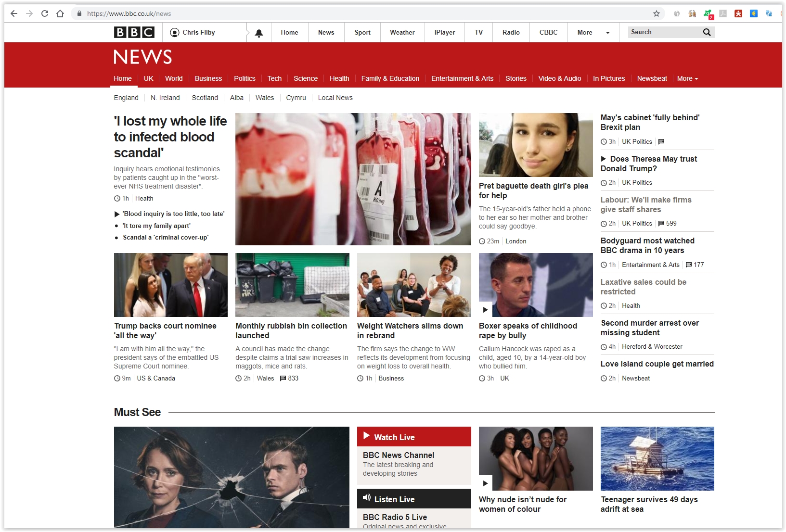Click the padlocks extension icon
The image size is (786, 532).
tap(692, 13)
